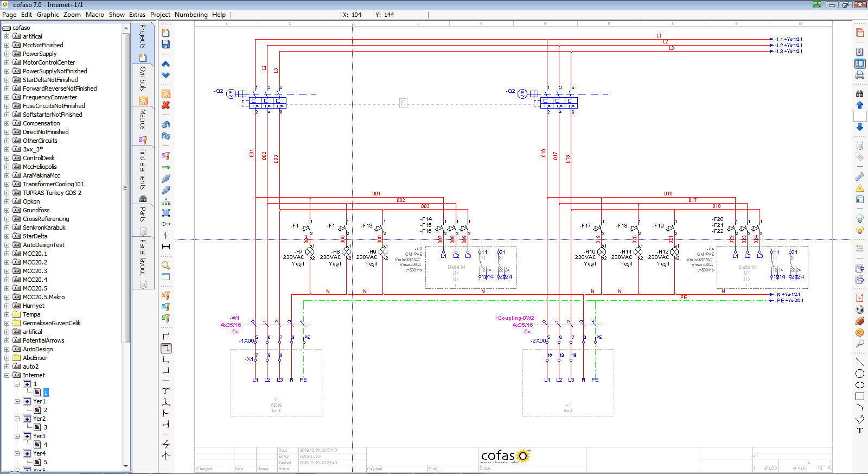868x474 pixels.
Task: Switch to the Symbols side tab
Action: [143, 85]
